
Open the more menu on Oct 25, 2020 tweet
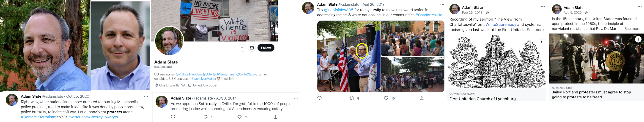(x=146, y=96)
